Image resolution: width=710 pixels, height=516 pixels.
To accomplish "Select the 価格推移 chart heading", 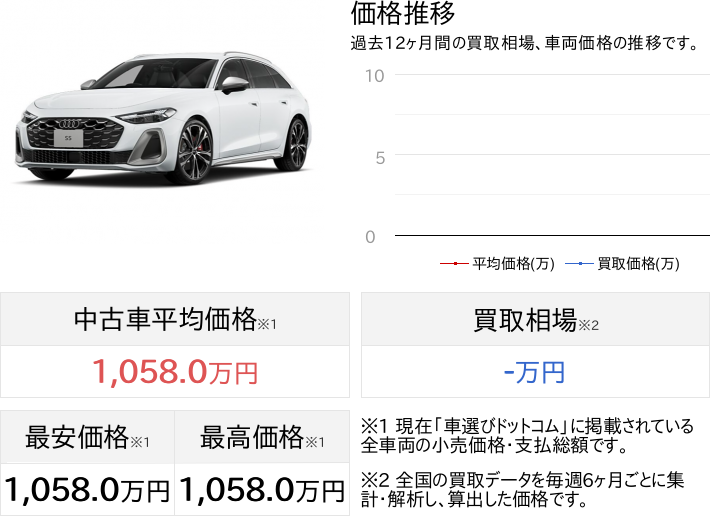I will [x=403, y=14].
